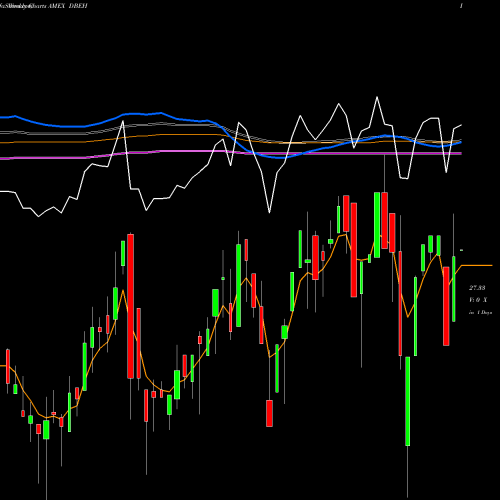Click the orange price moving average flat end
Image resolution: width=500 pixels, height=500 pixels.
[477, 265]
